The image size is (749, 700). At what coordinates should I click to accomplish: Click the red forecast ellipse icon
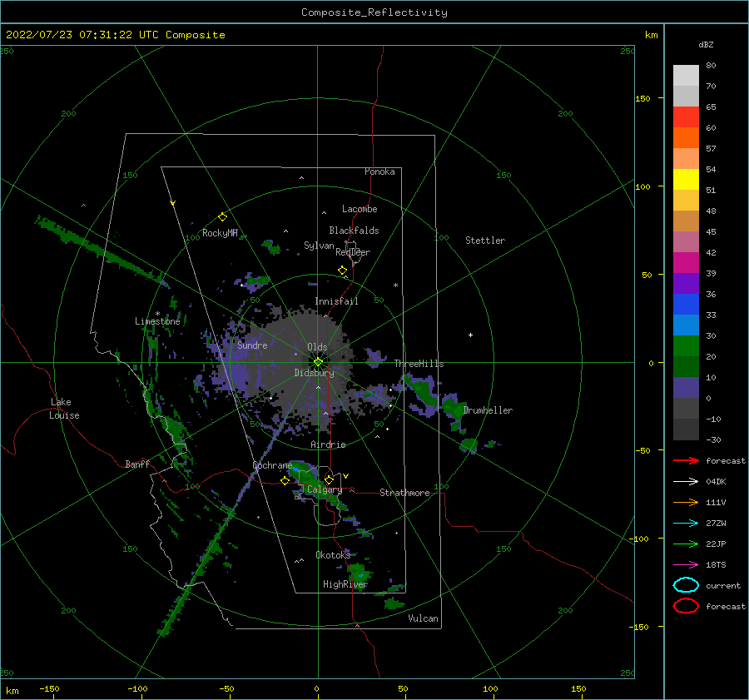686,606
